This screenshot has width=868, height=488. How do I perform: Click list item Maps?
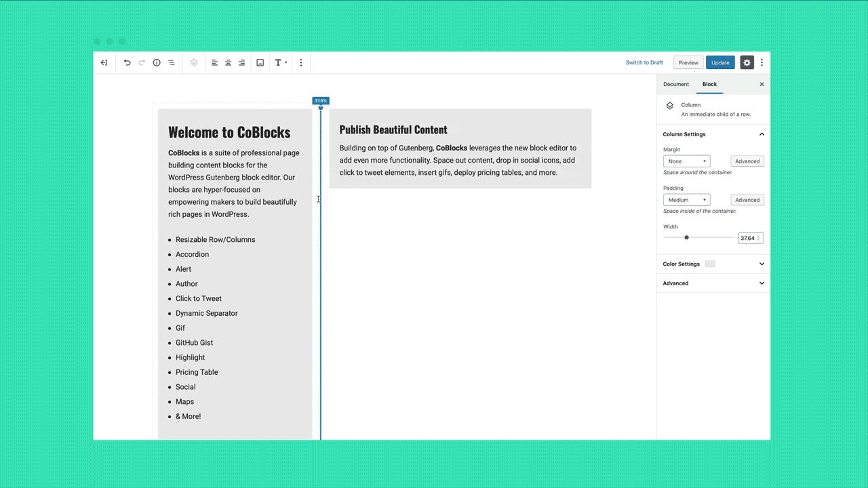point(184,402)
